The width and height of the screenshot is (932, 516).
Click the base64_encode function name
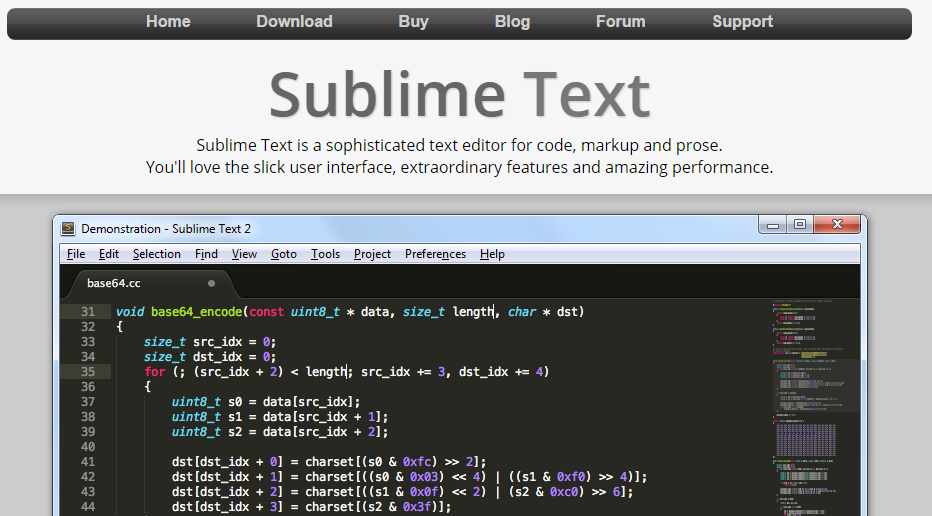(197, 312)
